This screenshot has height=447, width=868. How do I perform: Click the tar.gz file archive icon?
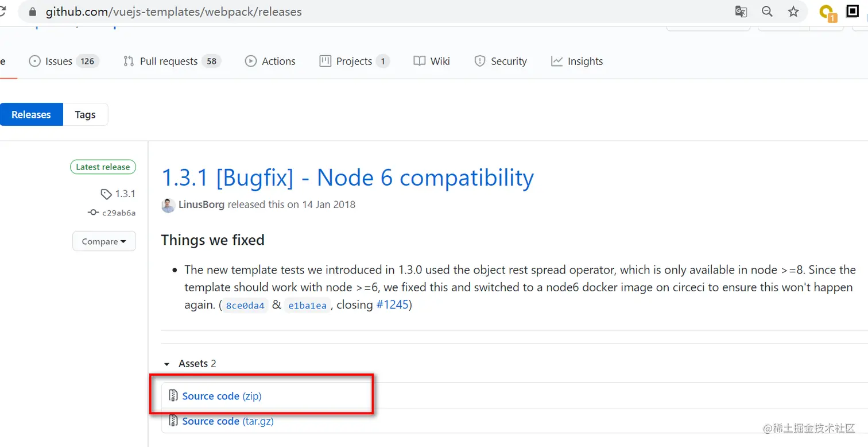point(173,421)
